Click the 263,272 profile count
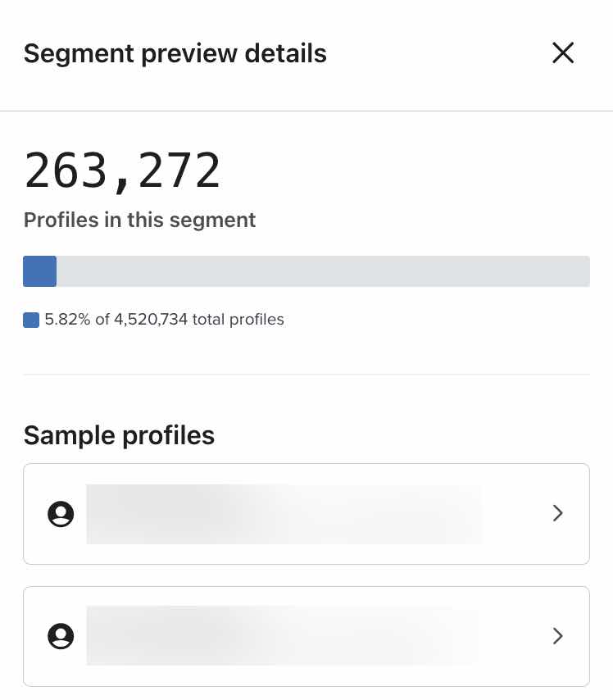Image resolution: width=613 pixels, height=700 pixels. click(123, 170)
